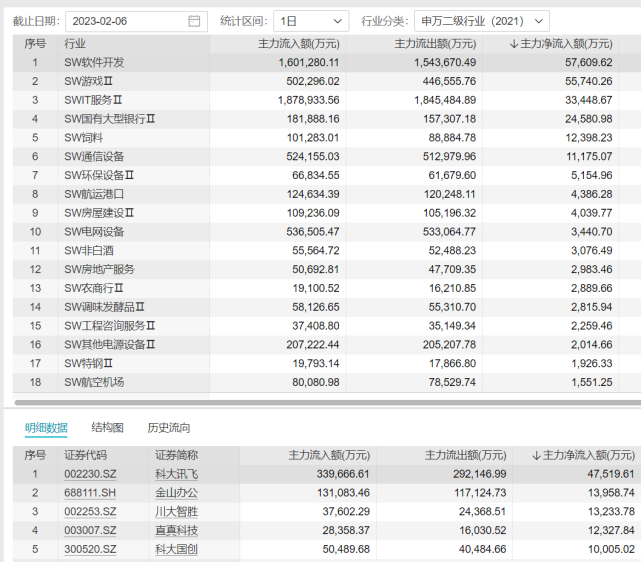Open stock code 688111.SH
This screenshot has width=641, height=562.
point(91,493)
